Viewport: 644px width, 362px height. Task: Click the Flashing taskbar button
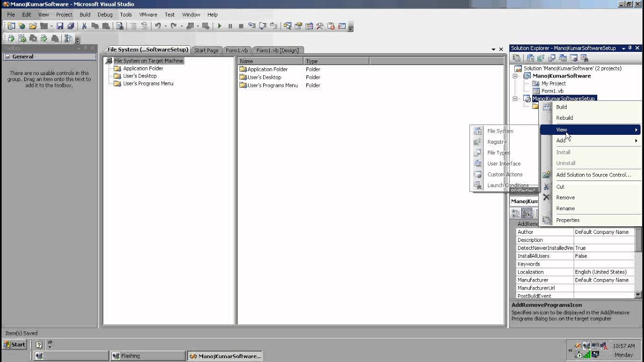148,356
